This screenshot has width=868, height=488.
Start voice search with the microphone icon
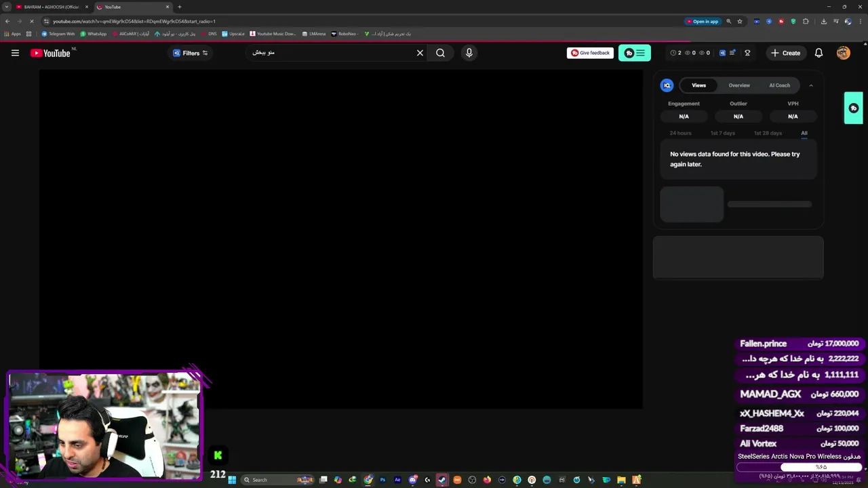469,53
